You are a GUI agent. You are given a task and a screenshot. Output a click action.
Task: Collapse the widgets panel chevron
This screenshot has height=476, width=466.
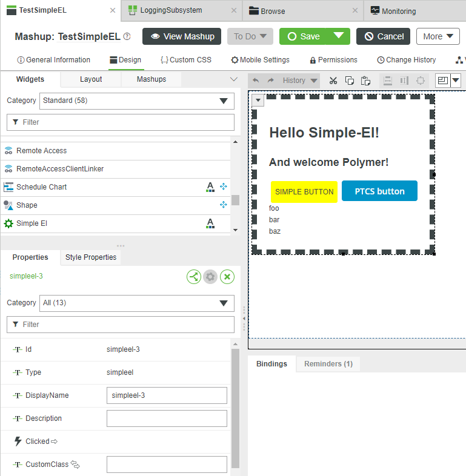click(234, 79)
